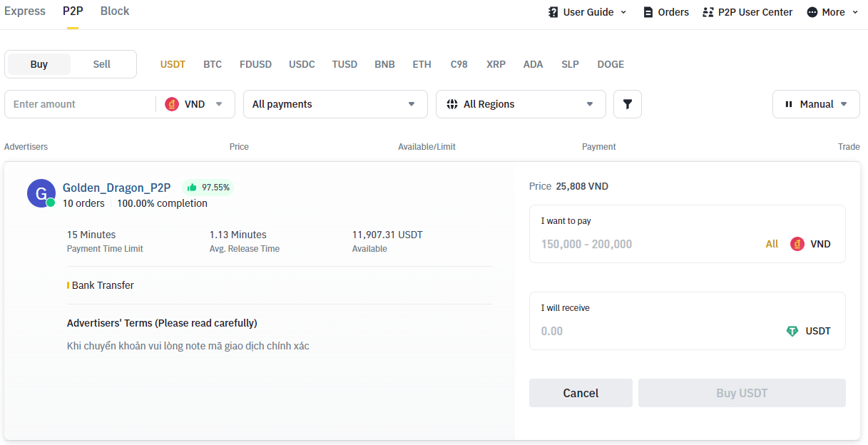Click the 1.13 Minutes release time value
Image resolution: width=868 pixels, height=445 pixels.
[x=238, y=235]
